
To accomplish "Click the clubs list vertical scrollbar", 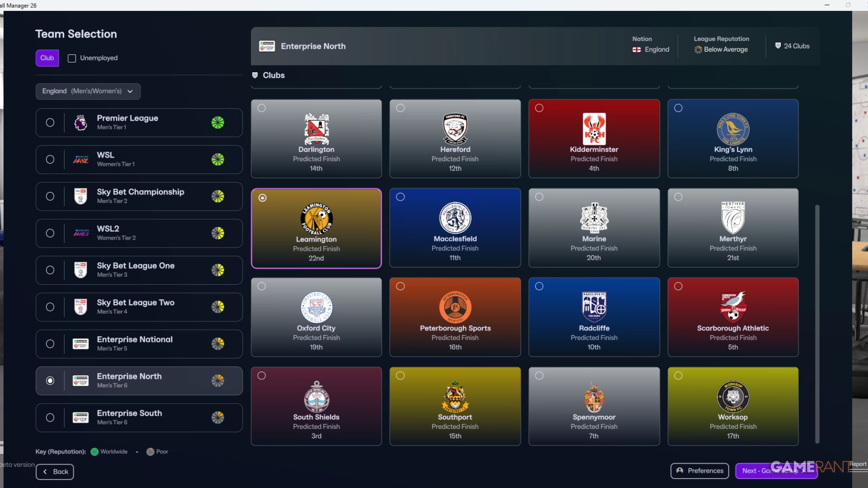I will coord(817,323).
